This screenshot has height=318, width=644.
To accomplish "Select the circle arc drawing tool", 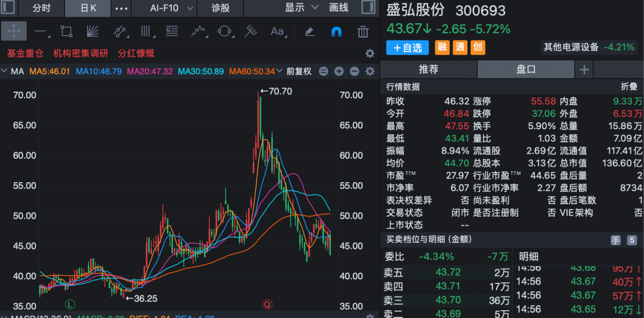I will click(x=224, y=31).
